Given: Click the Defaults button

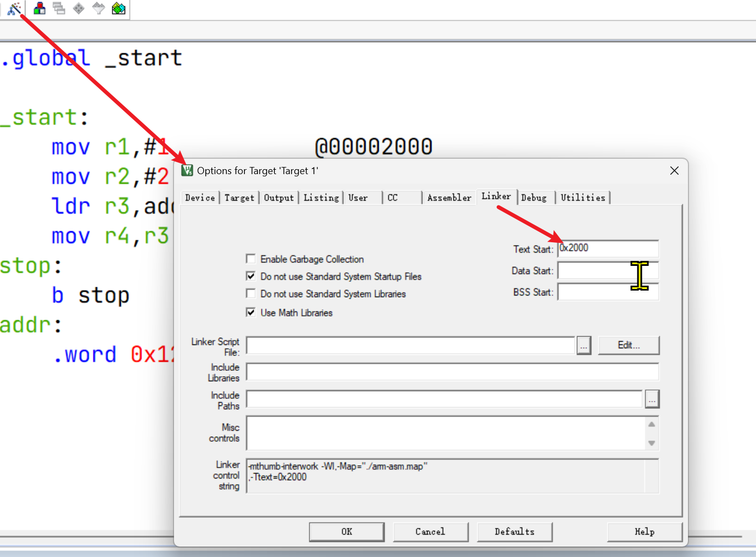Looking at the screenshot, I should pos(514,532).
